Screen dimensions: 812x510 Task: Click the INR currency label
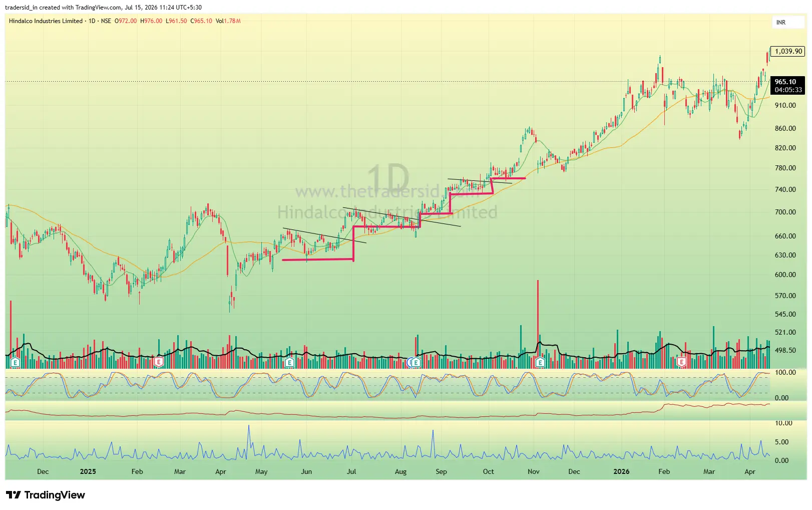click(781, 23)
